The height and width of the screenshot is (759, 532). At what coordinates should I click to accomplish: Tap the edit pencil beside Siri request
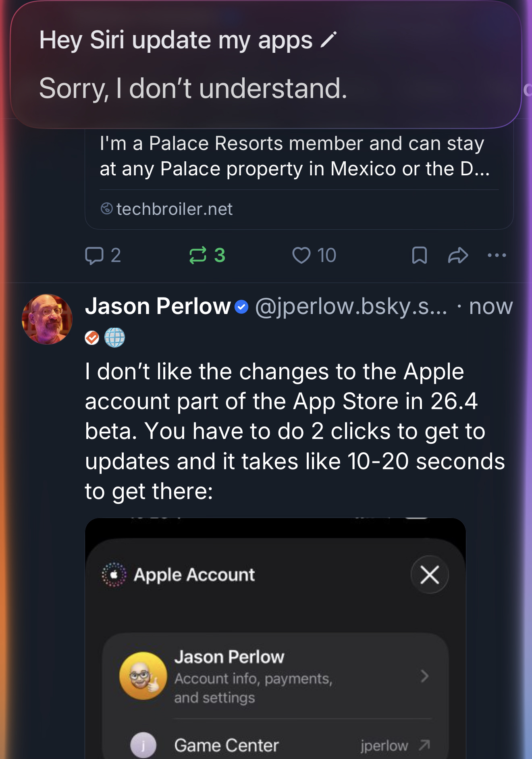[328, 40]
